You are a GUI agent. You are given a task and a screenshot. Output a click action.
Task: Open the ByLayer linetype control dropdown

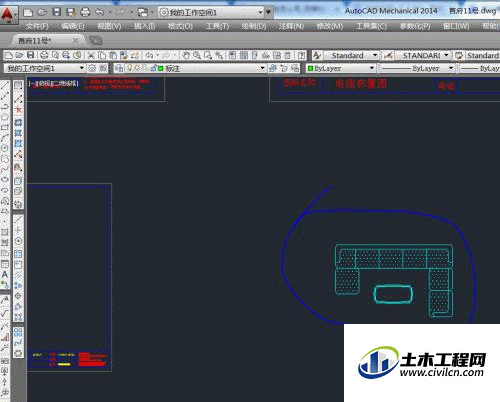click(418, 68)
